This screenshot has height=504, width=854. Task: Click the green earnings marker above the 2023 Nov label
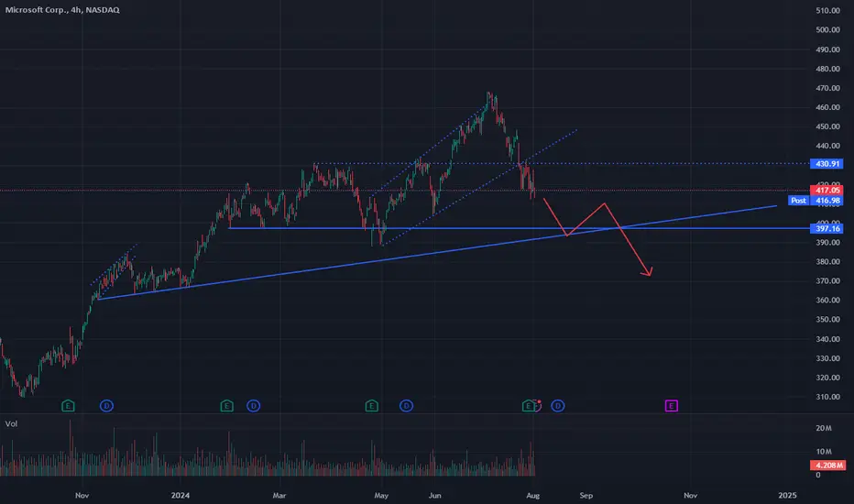tap(68, 405)
